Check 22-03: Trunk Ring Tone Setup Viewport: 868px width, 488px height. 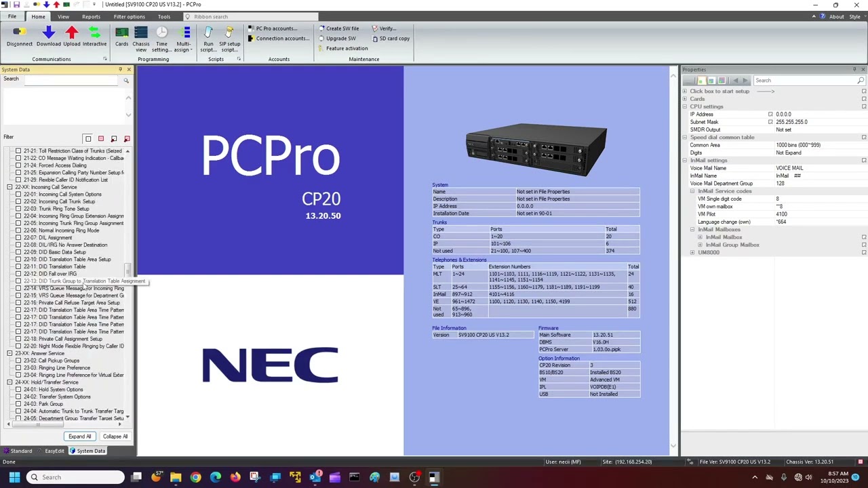click(18, 209)
